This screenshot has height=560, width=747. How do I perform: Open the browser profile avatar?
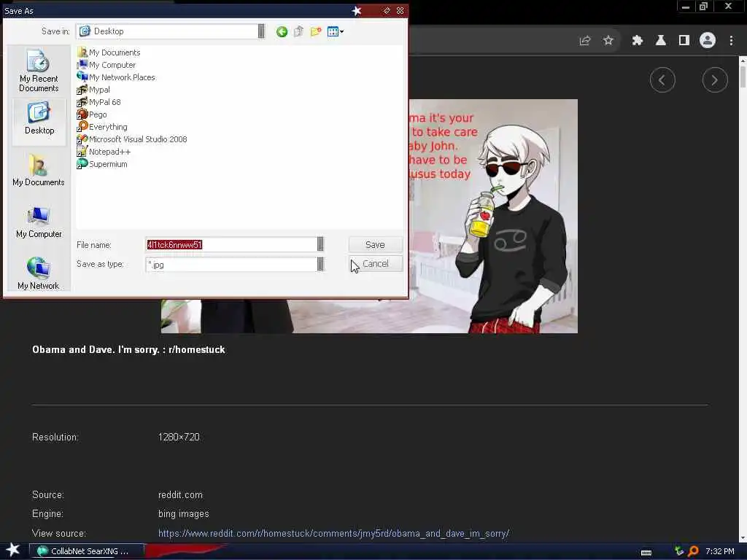pos(708,41)
